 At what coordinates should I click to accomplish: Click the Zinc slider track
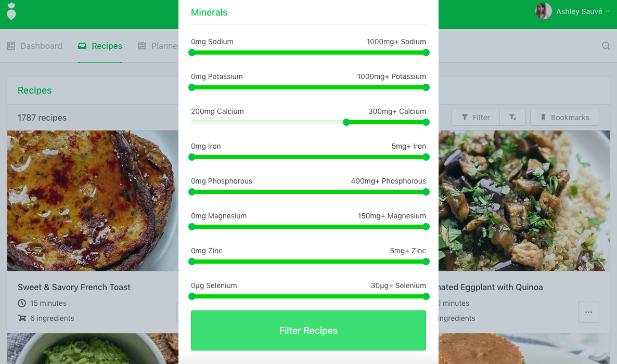pyautogui.click(x=308, y=262)
